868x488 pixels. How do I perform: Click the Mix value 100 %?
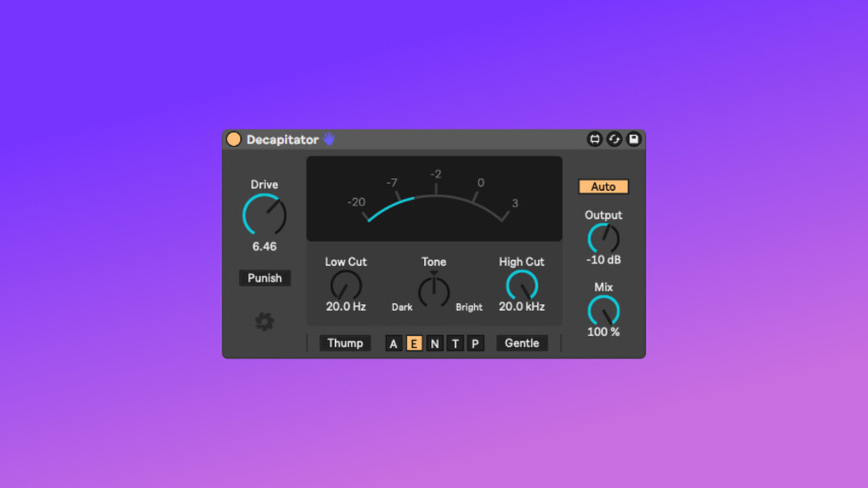[x=604, y=332]
